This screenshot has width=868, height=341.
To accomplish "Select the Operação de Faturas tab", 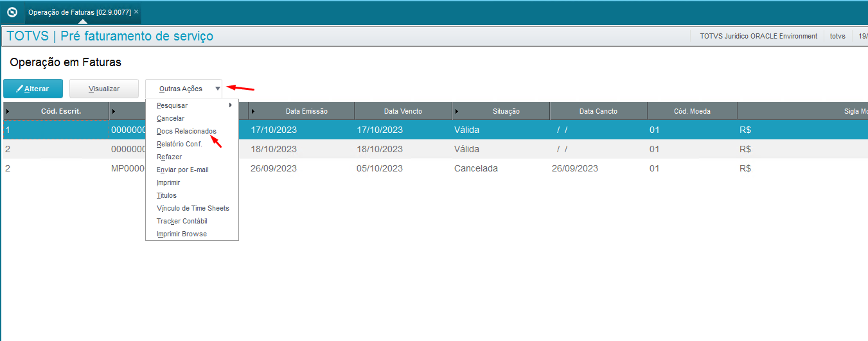I will [79, 12].
